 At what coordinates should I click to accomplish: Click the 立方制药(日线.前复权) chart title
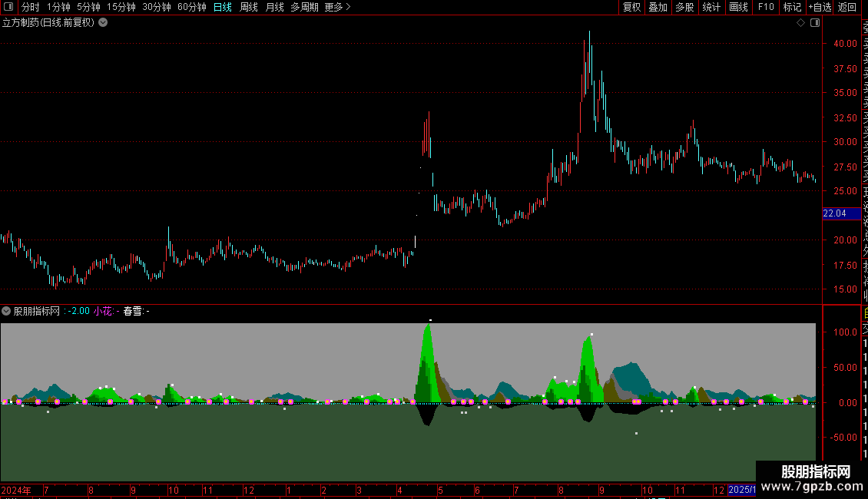pos(48,23)
